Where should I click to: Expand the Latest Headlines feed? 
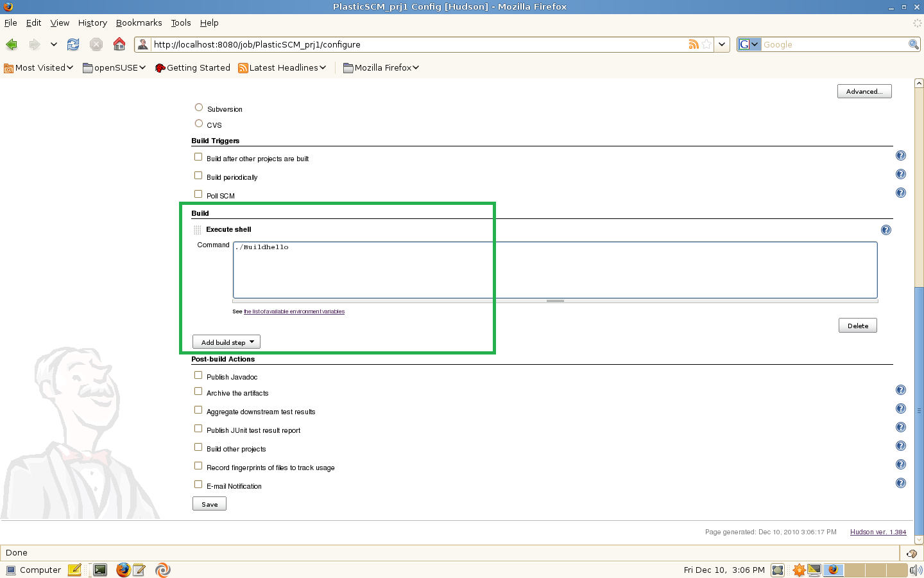point(282,67)
